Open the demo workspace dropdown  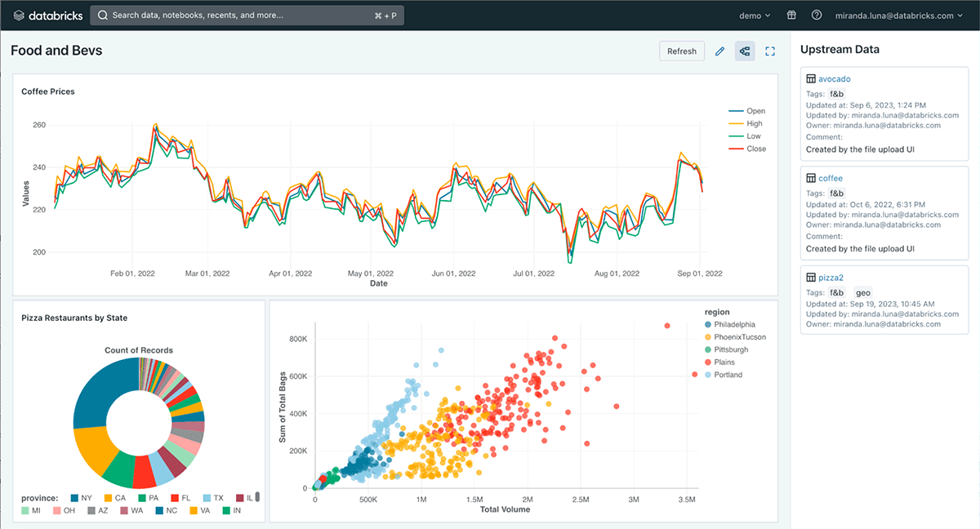(x=754, y=16)
